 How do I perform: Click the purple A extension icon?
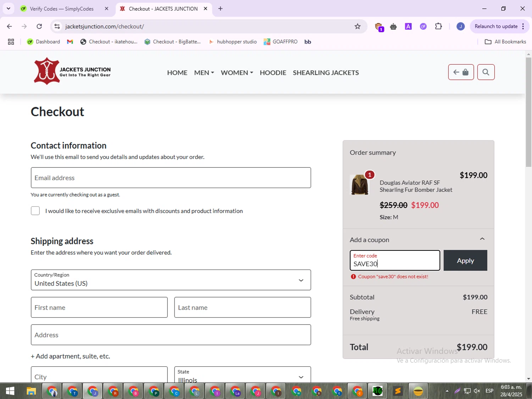(408, 26)
